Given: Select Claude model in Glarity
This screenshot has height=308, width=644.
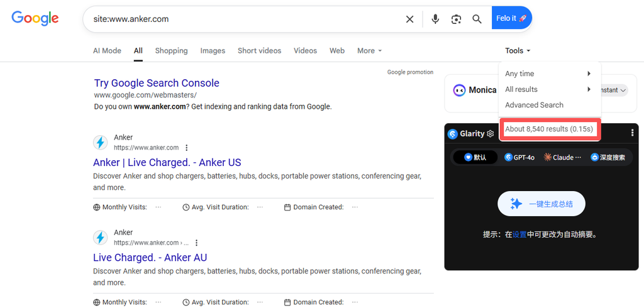Looking at the screenshot, I should tap(563, 157).
